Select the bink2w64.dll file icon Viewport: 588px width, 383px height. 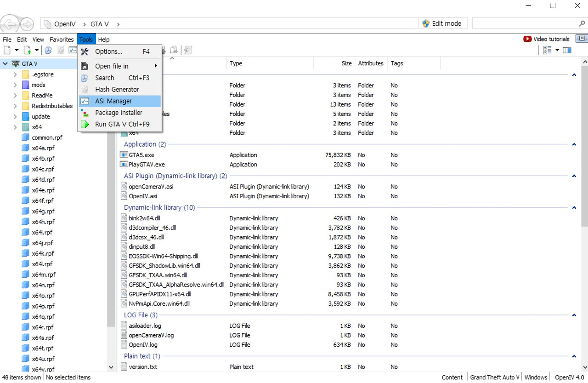click(124, 218)
